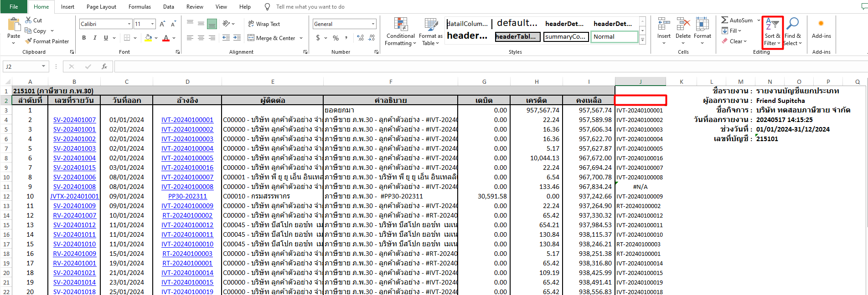Click the Increase Decimal icon
This screenshot has height=295, width=868.
pos(361,38)
